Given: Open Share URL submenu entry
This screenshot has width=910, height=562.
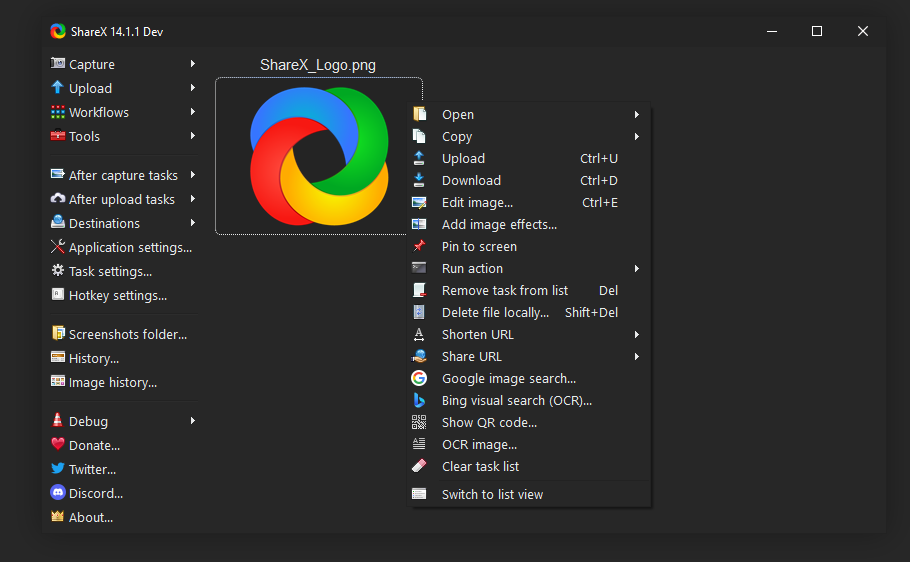Looking at the screenshot, I should pyautogui.click(x=529, y=356).
